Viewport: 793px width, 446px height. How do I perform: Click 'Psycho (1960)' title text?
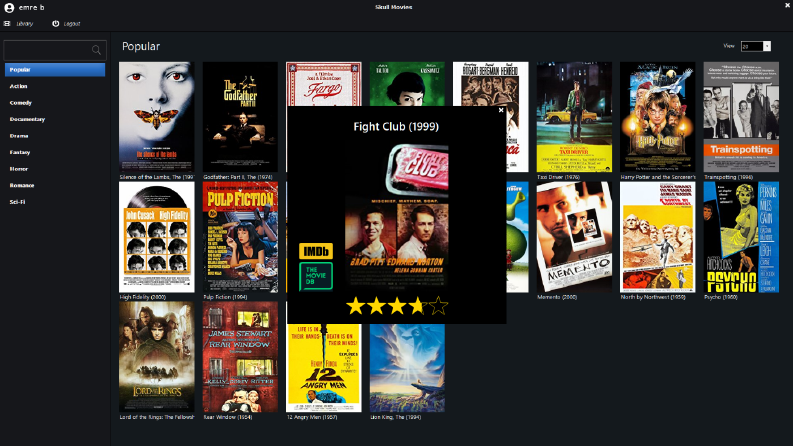(x=721, y=297)
